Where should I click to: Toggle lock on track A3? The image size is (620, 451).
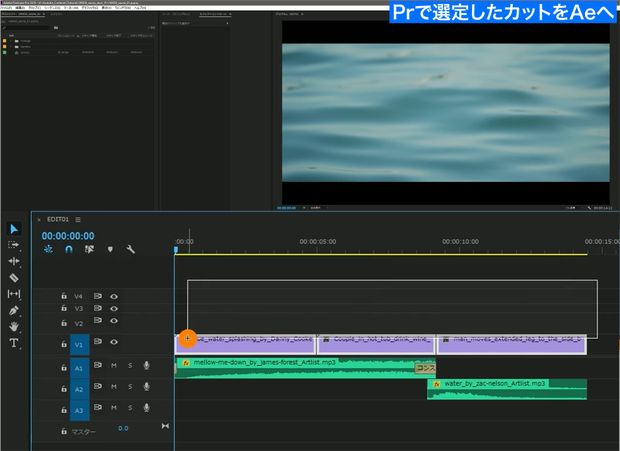(x=64, y=410)
